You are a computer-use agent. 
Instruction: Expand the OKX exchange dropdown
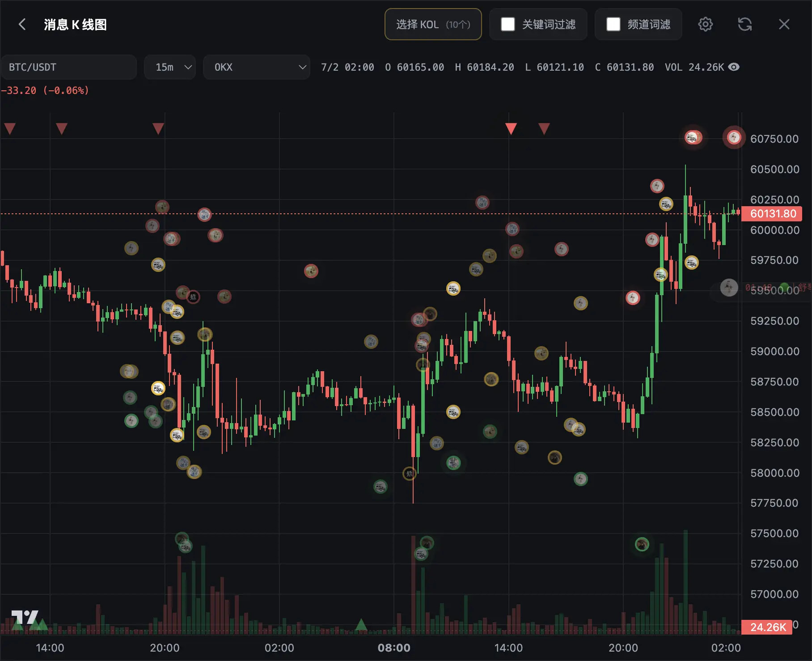click(257, 67)
